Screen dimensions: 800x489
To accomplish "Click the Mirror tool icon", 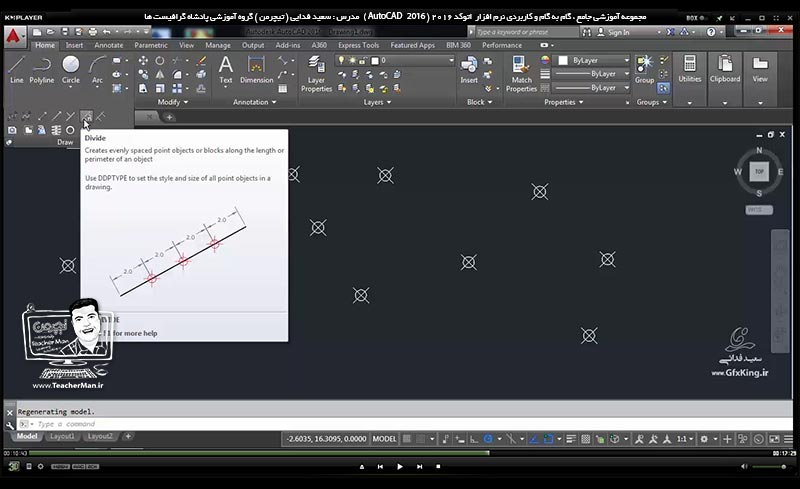I will click(160, 75).
